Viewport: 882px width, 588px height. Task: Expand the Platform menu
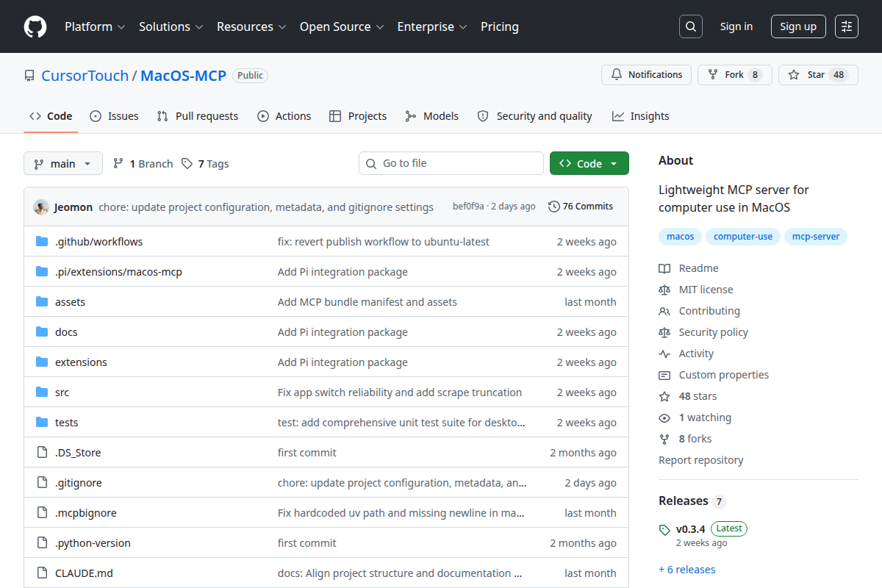point(95,26)
